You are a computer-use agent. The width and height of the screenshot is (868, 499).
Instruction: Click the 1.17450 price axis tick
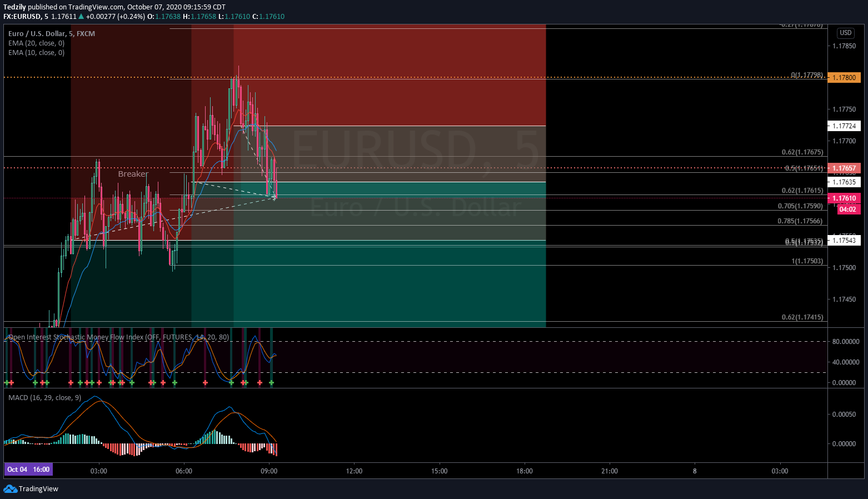tap(844, 300)
